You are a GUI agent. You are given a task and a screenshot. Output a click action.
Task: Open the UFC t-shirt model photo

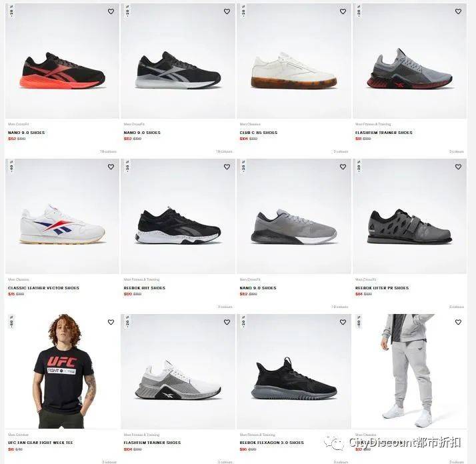point(62,371)
